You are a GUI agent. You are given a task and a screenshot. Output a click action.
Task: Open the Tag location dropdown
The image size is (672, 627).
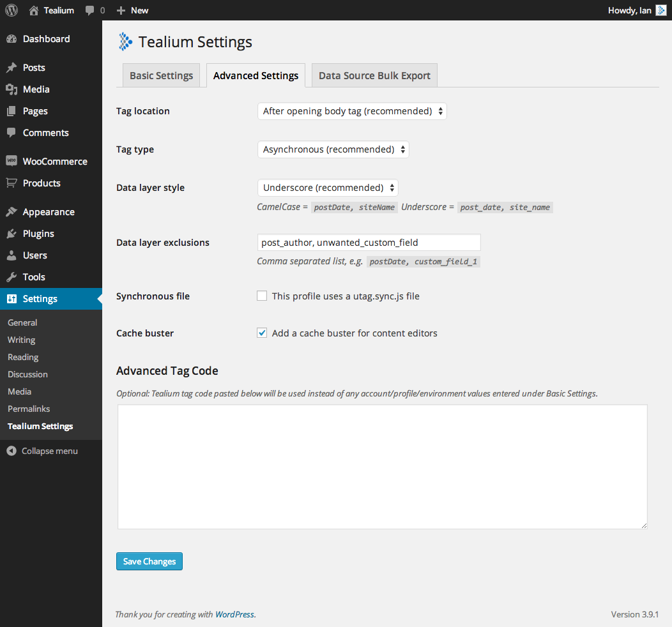pos(351,111)
